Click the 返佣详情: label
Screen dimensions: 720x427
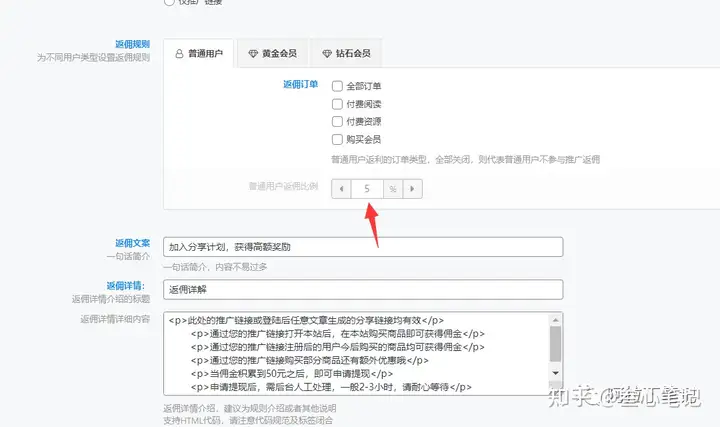coord(126,286)
